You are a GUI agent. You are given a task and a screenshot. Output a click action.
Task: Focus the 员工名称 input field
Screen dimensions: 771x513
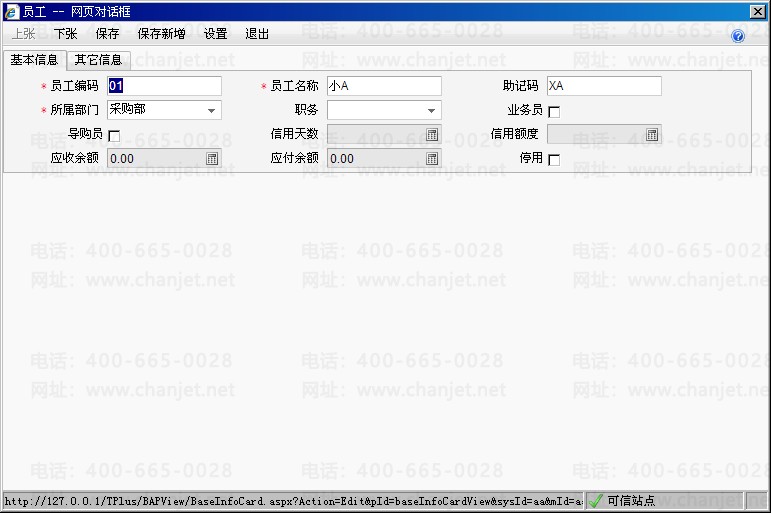tap(384, 86)
